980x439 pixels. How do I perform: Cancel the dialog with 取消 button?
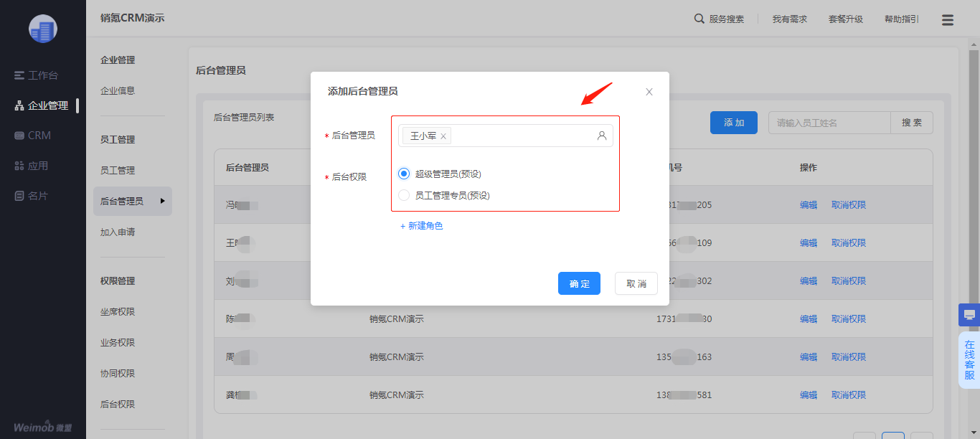[x=636, y=283]
